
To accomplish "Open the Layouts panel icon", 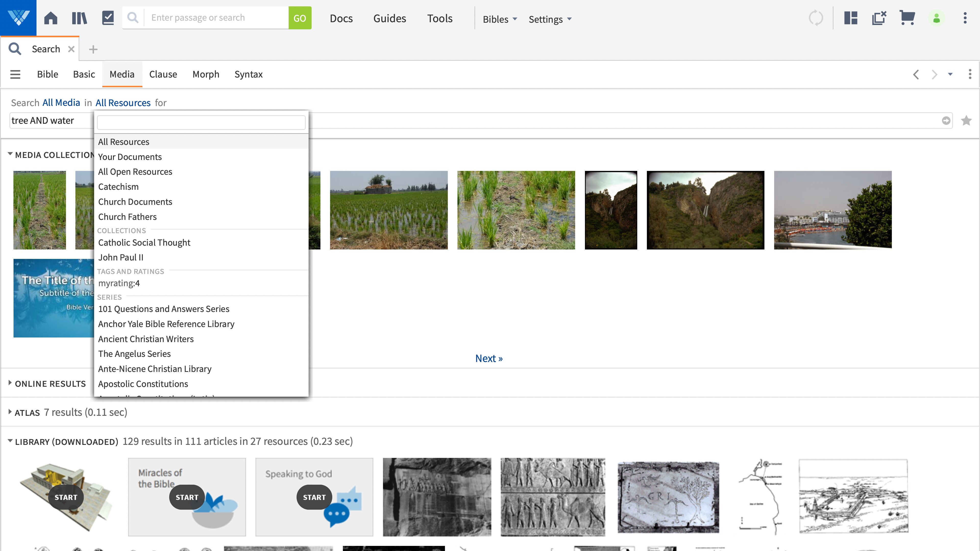I will tap(851, 18).
